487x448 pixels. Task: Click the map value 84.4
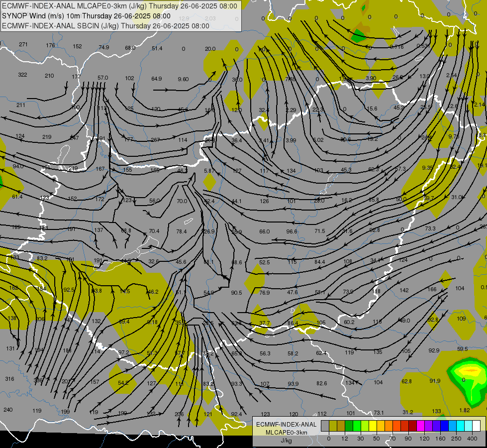point(319,262)
